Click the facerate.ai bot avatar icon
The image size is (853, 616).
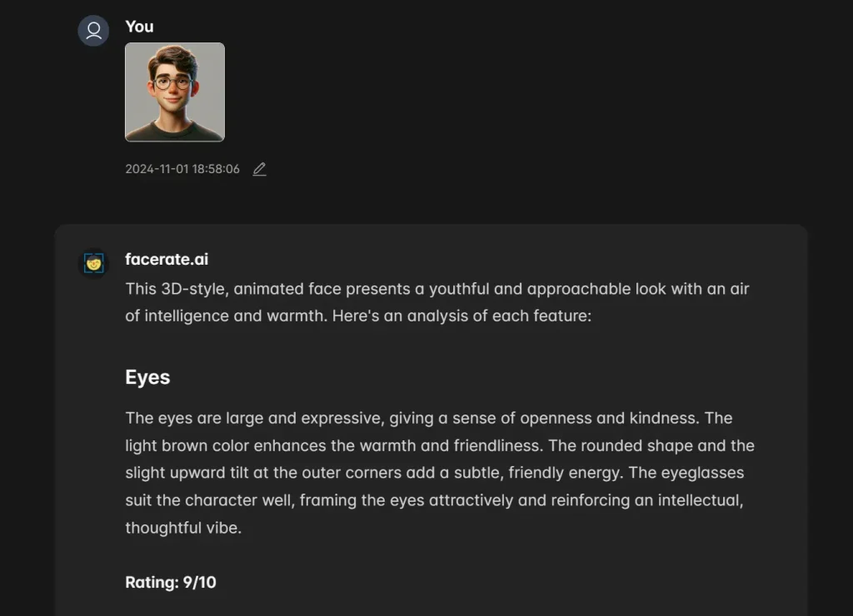[93, 264]
